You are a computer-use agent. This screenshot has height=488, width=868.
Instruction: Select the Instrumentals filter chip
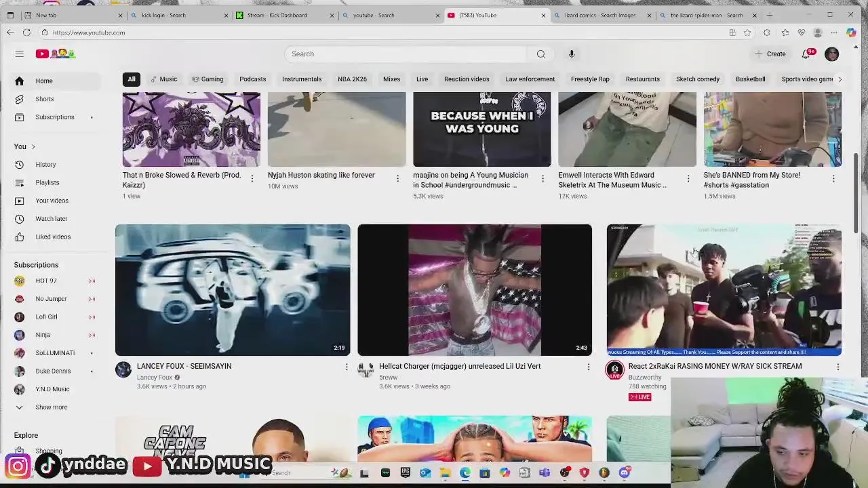click(302, 79)
